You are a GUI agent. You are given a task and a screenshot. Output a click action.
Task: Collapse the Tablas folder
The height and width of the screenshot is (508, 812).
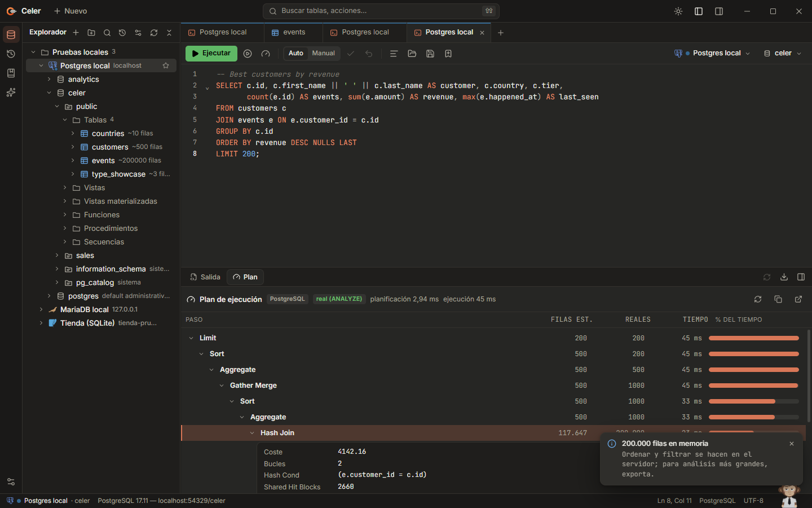pyautogui.click(x=65, y=120)
